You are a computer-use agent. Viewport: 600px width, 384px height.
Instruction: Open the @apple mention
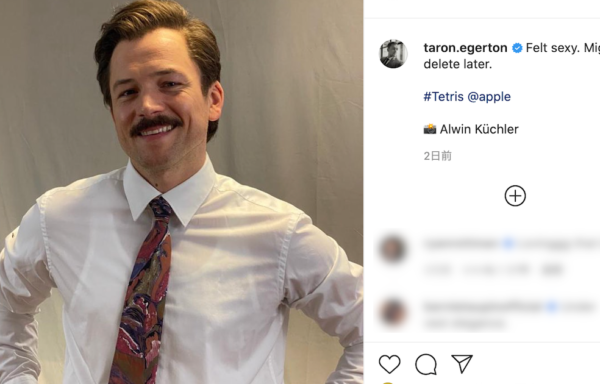[489, 97]
